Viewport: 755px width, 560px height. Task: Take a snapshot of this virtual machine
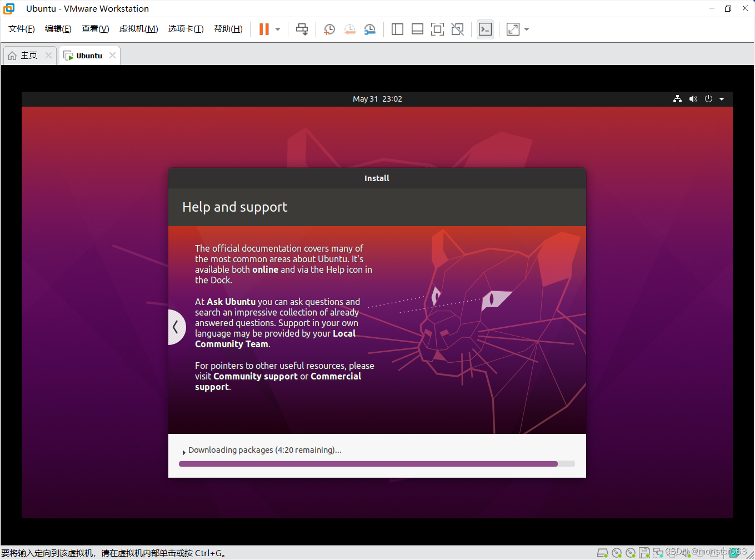coord(329,29)
